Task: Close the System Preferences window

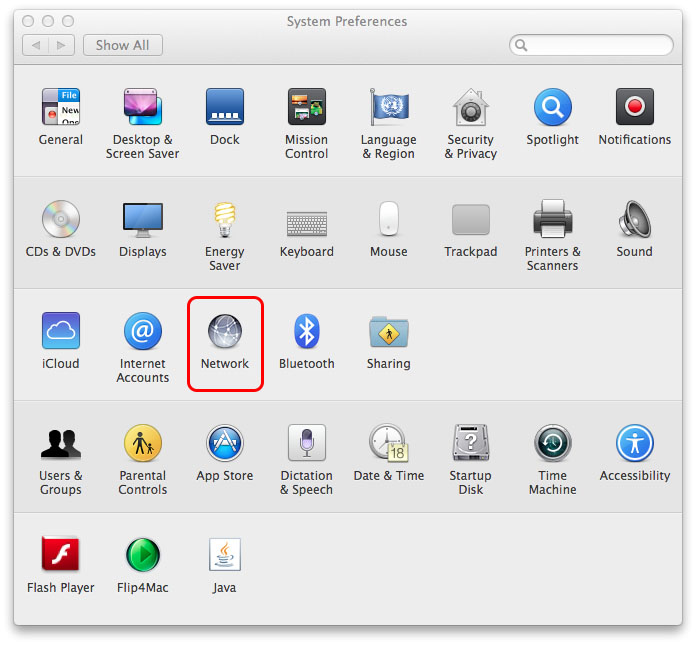Action: click(x=28, y=21)
